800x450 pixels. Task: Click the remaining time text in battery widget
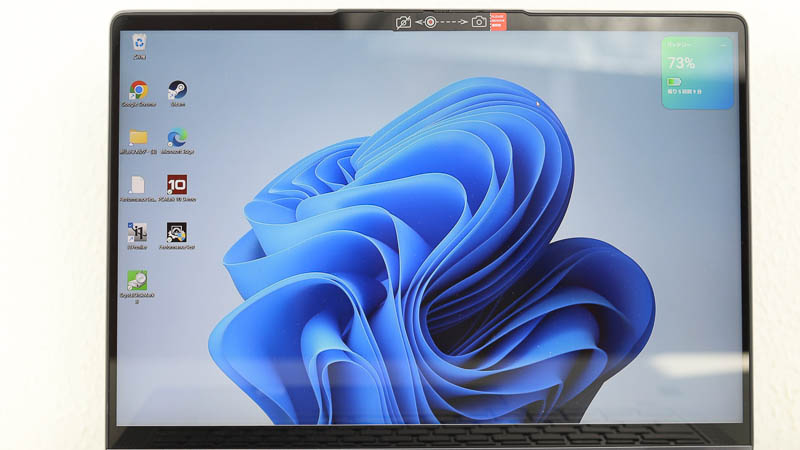[684, 92]
